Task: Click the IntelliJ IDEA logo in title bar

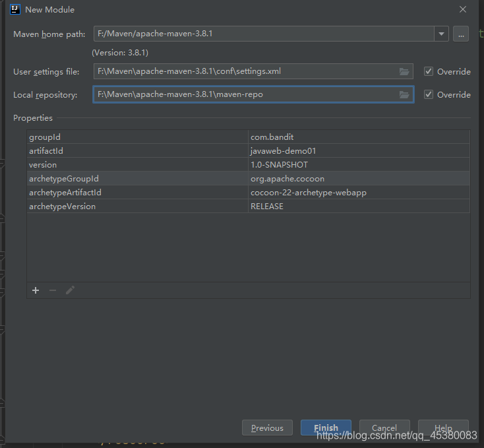Action: coord(15,9)
